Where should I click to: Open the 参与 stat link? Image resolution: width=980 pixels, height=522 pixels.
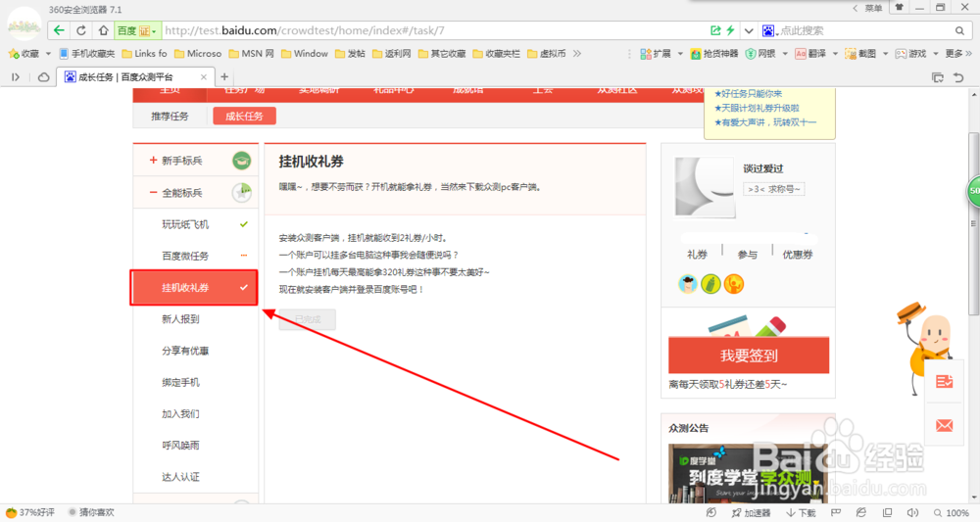tap(747, 254)
